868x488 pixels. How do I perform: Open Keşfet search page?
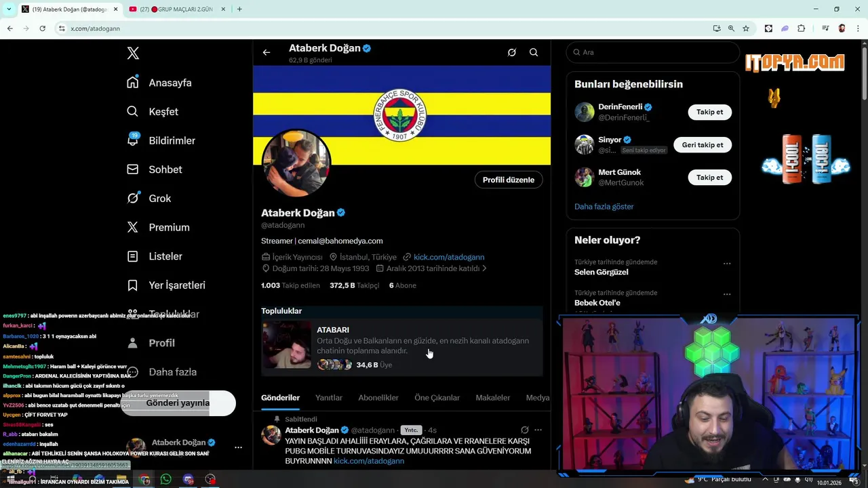pos(153,112)
